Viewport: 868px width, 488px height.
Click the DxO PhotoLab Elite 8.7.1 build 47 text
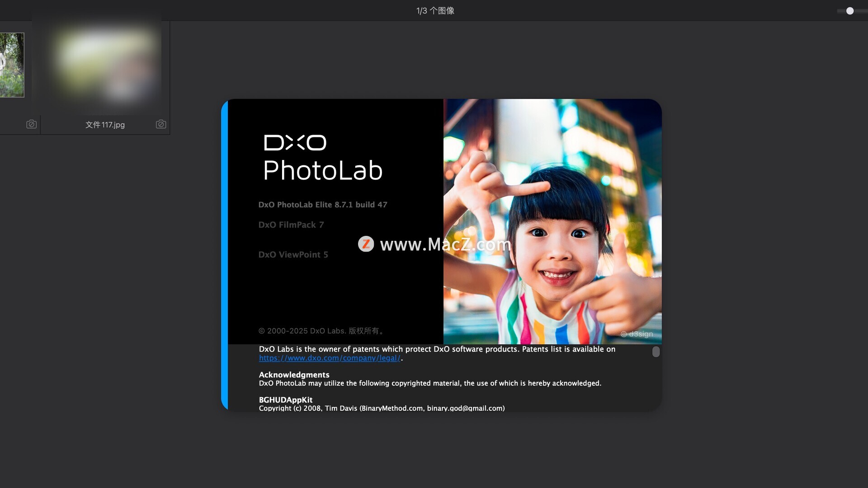tap(323, 205)
